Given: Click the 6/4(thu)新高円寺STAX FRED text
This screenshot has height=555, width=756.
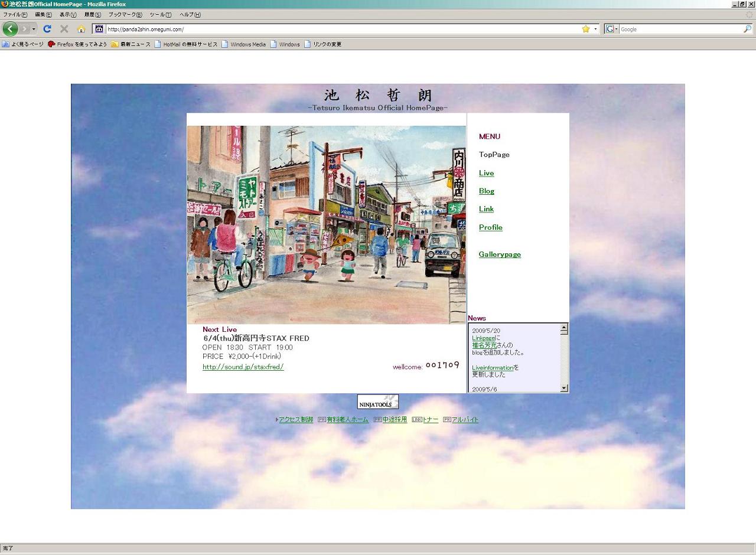Looking at the screenshot, I should coord(256,338).
